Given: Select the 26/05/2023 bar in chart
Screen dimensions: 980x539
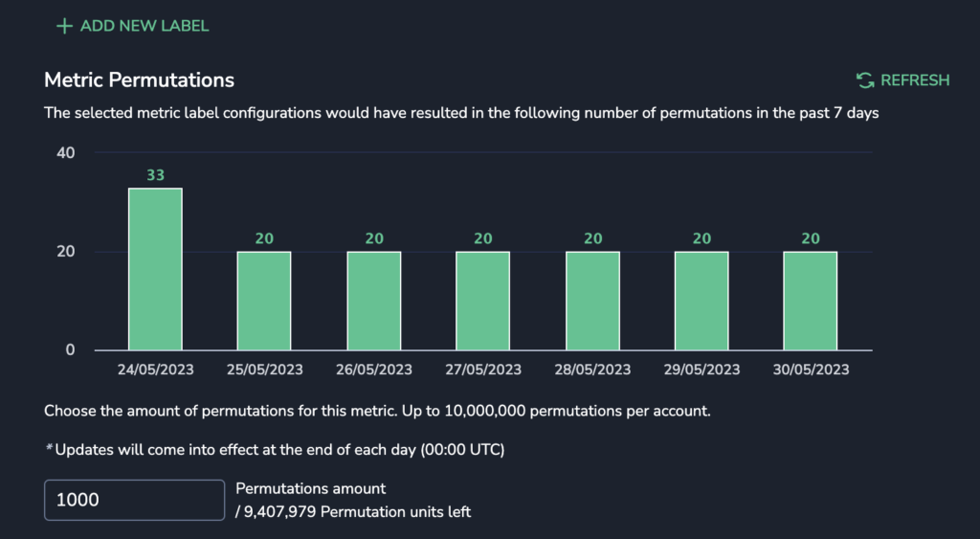Looking at the screenshot, I should click(374, 301).
